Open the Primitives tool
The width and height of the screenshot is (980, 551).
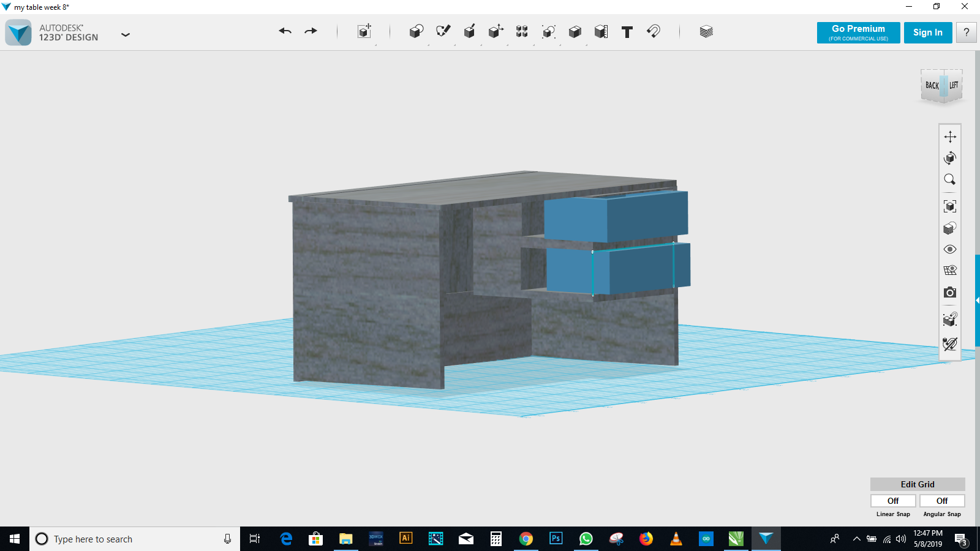tap(416, 31)
